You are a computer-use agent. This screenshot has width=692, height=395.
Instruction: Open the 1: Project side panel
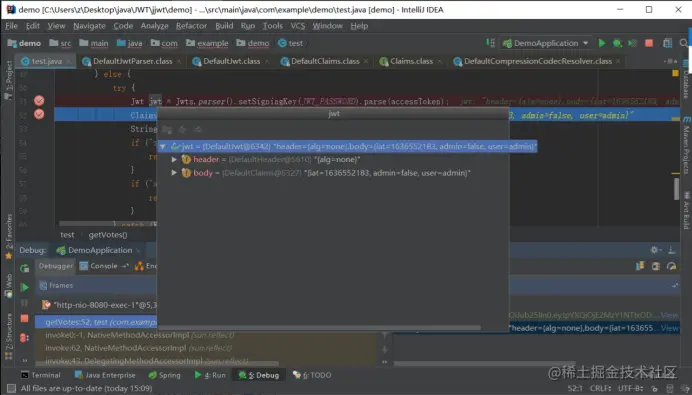click(x=8, y=80)
